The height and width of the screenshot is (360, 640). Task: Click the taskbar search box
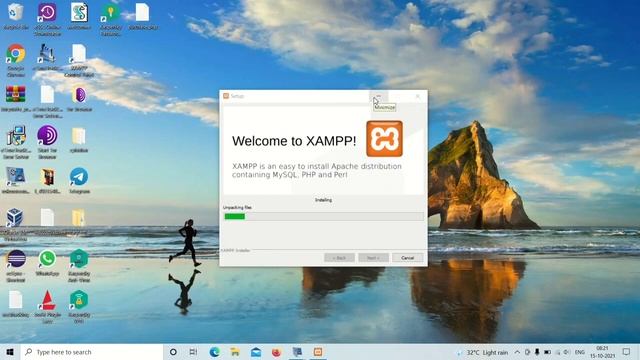click(x=92, y=352)
